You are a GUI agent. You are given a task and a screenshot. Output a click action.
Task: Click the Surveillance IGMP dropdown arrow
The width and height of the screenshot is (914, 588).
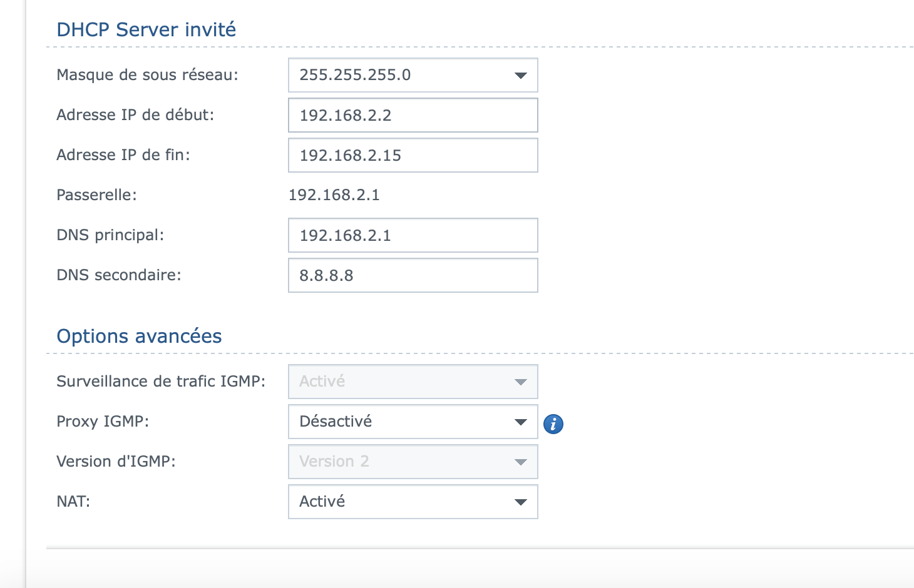coord(520,382)
